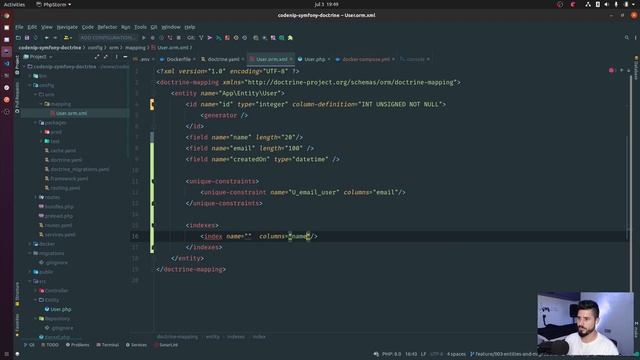
Task: Click the Run (play) icon in the toolbar
Action: 144,38
